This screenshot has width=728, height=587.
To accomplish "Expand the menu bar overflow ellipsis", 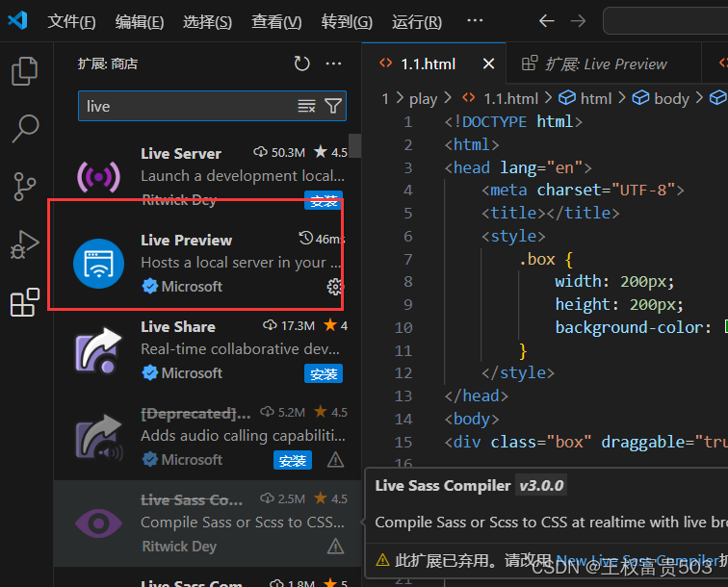I will pyautogui.click(x=475, y=20).
